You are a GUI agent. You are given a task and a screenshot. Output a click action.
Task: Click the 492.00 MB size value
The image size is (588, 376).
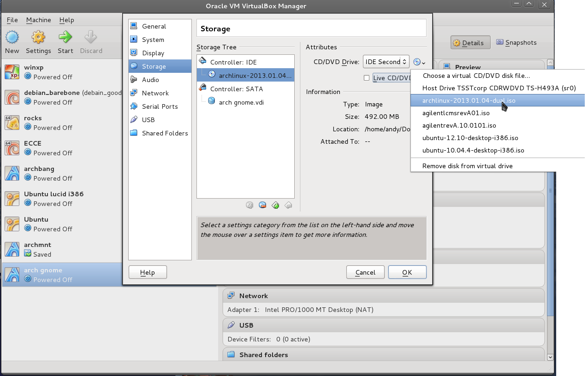pos(382,117)
